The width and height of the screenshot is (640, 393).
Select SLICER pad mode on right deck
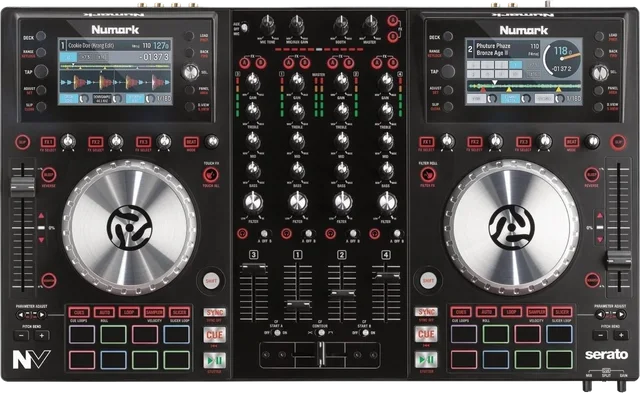pyautogui.click(x=562, y=312)
